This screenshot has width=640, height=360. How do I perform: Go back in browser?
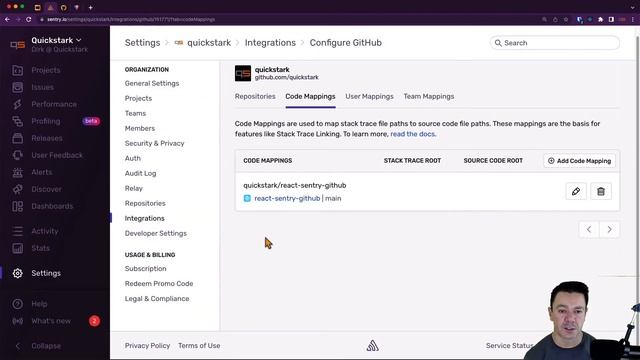[7, 19]
